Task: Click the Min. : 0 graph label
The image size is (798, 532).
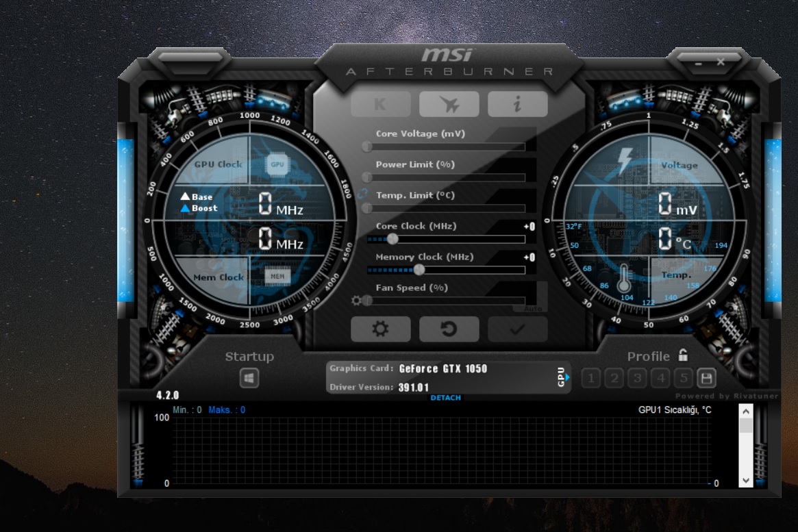Action: point(187,410)
